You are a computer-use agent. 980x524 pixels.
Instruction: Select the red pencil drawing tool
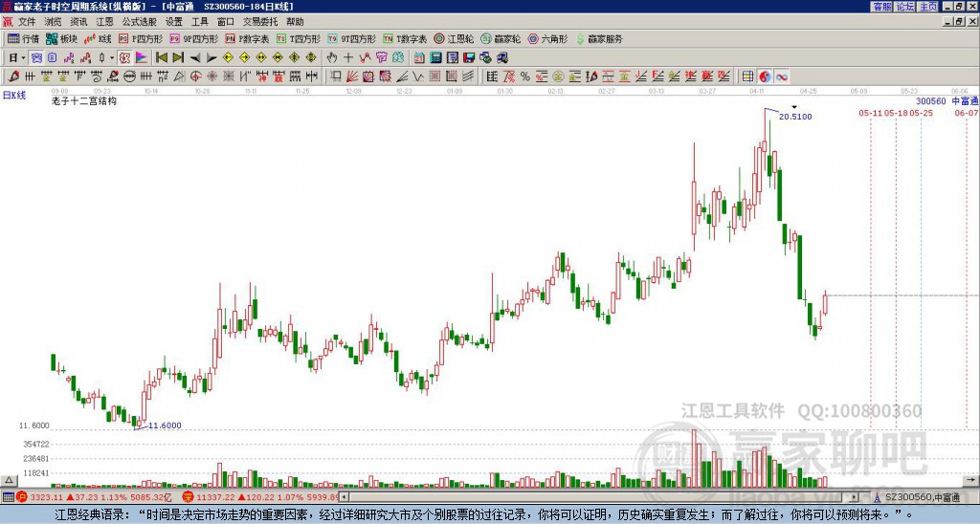pos(13,76)
